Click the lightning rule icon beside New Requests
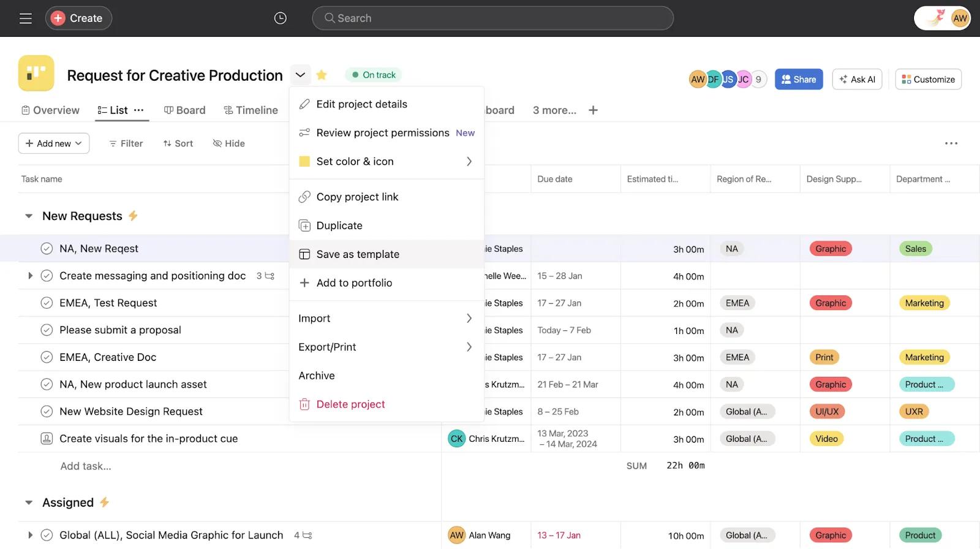Viewport: 980px width, 549px height. click(133, 216)
